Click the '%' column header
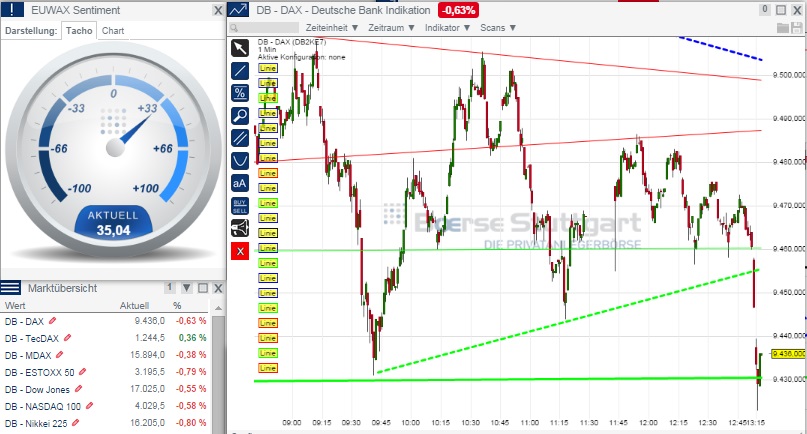807x434 pixels. pyautogui.click(x=177, y=305)
